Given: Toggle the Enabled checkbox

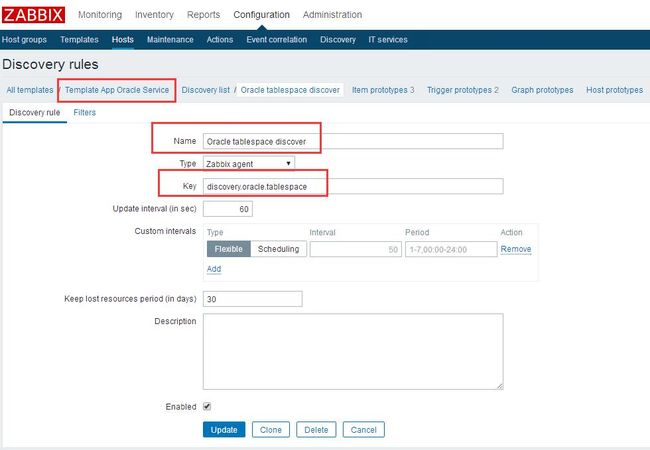Looking at the screenshot, I should point(207,406).
